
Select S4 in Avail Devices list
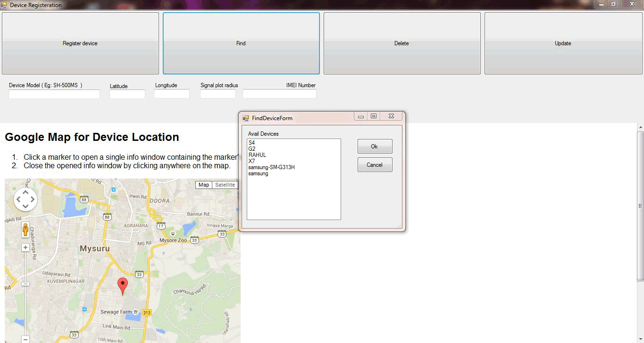pos(251,143)
